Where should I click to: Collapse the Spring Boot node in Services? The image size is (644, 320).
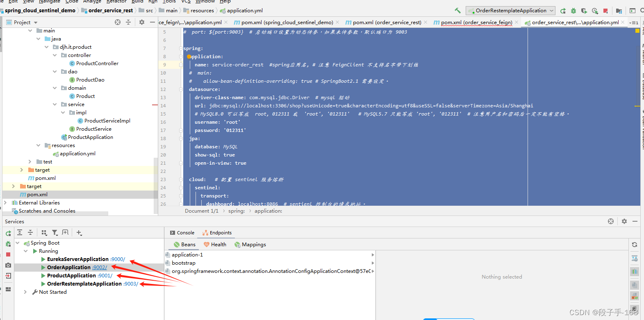[x=18, y=243]
